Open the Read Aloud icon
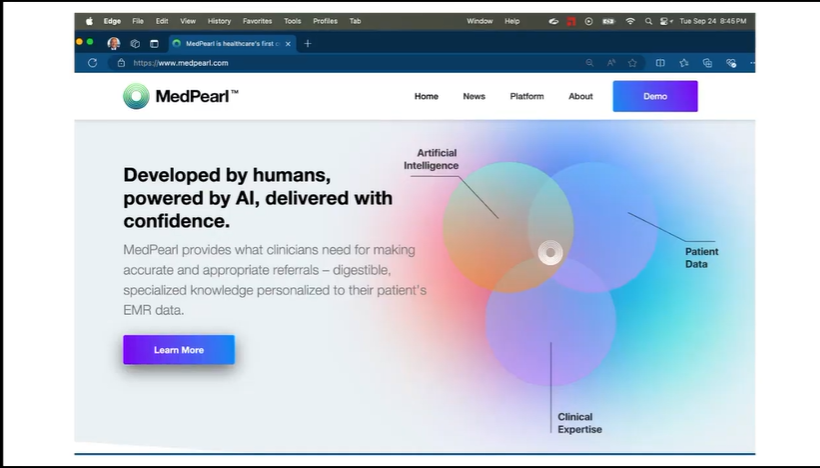 611,62
